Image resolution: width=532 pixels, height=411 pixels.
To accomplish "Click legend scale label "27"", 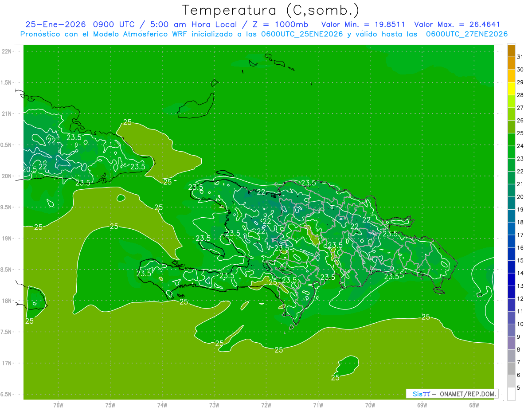I will point(520,107).
